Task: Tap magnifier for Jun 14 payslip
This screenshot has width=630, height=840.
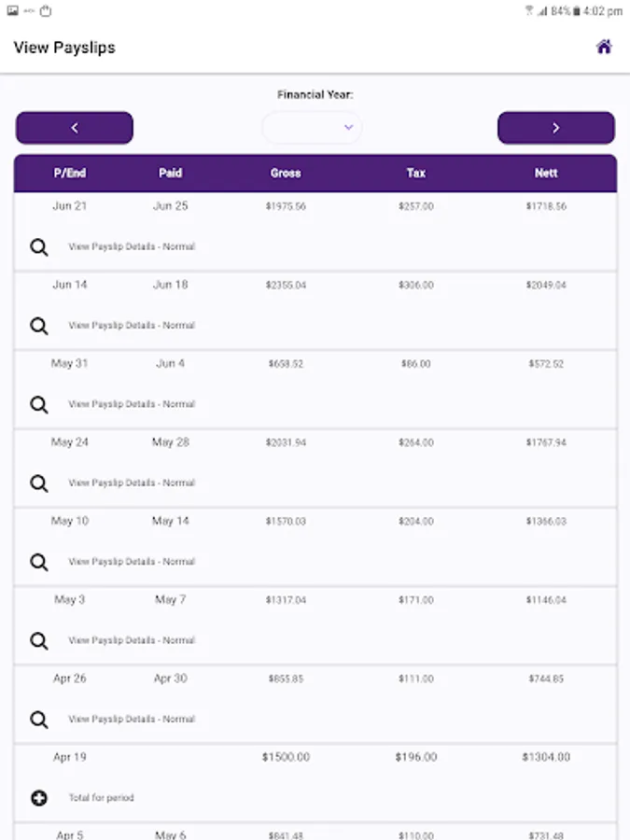Action: [39, 326]
